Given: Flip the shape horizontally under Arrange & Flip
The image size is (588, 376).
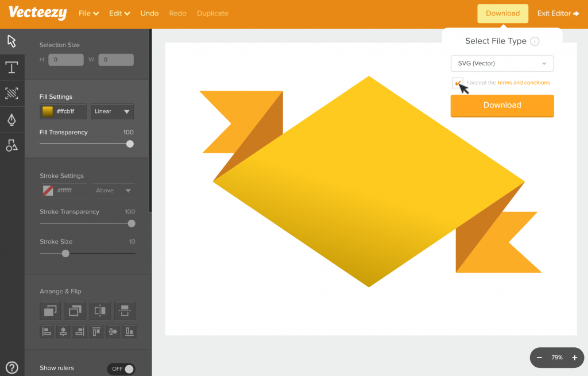Looking at the screenshot, I should 100,311.
